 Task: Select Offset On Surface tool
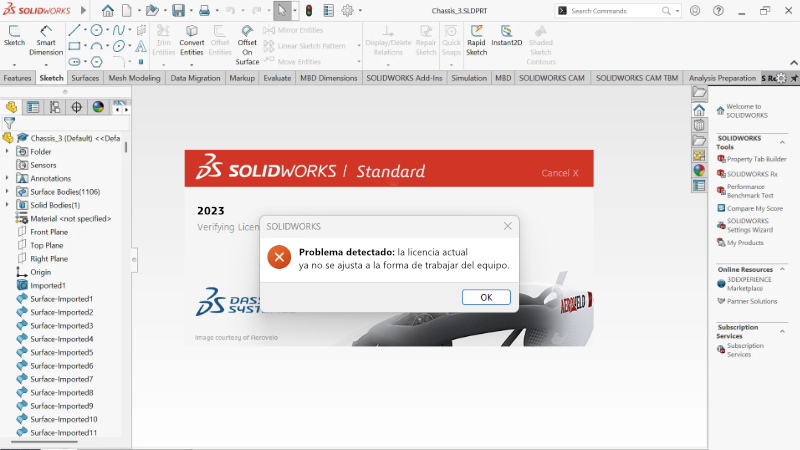tap(247, 45)
